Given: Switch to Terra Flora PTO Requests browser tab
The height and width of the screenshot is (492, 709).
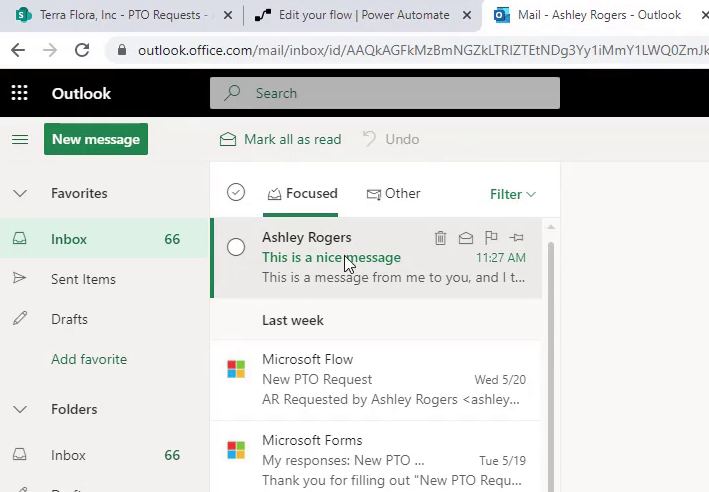Looking at the screenshot, I should (120, 15).
